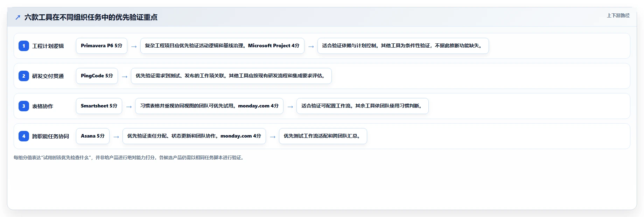644x217 pixels.
Task: Click the arrow after Smartsheet 5分
Action: click(129, 106)
